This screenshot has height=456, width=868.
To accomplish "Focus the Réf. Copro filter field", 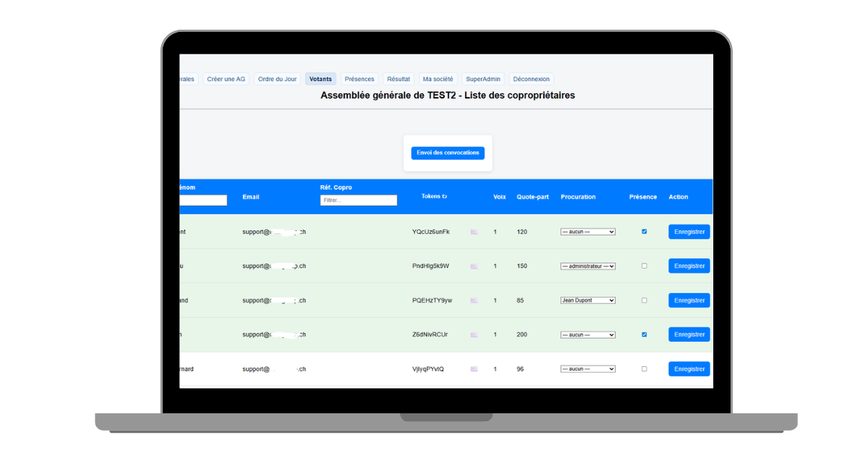I will [x=359, y=200].
